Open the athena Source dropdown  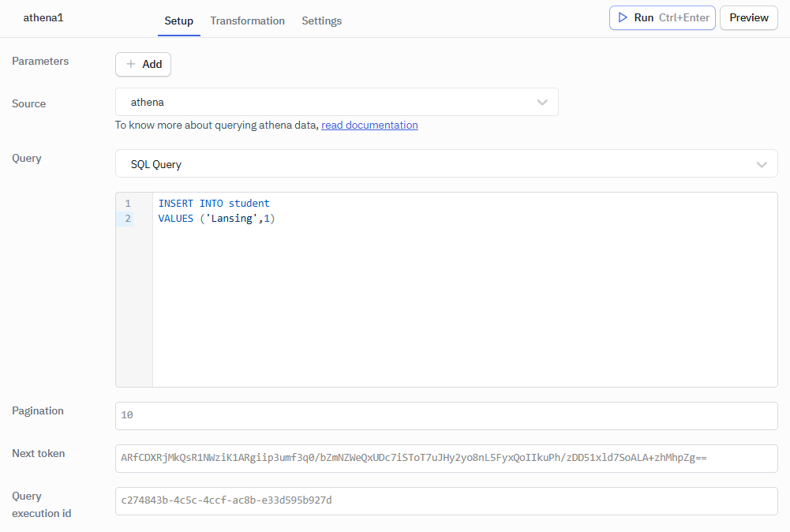[336, 102]
